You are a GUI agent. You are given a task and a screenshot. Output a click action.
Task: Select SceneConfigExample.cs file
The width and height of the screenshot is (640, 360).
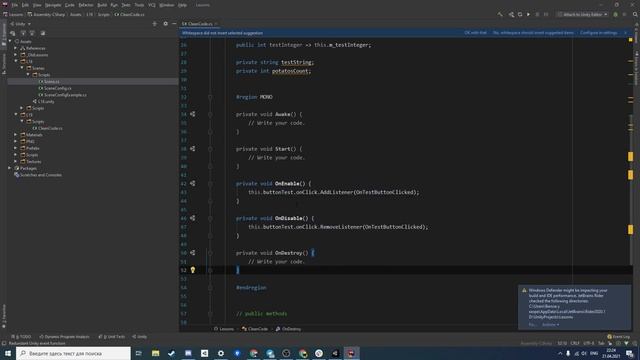tap(62, 95)
